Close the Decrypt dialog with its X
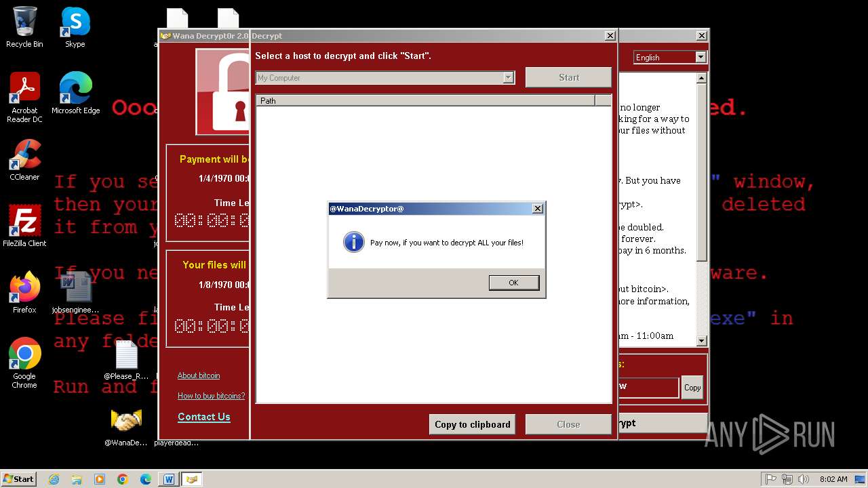The height and width of the screenshot is (488, 868). point(610,36)
